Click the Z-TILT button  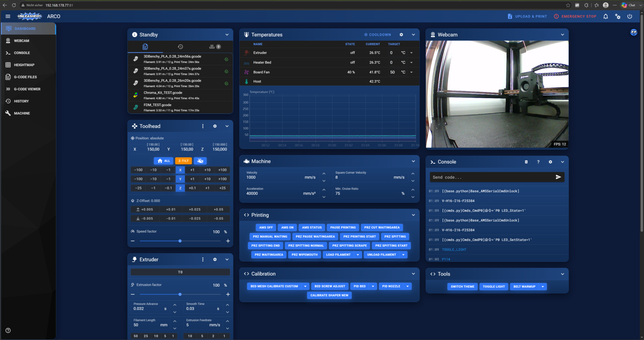click(184, 161)
